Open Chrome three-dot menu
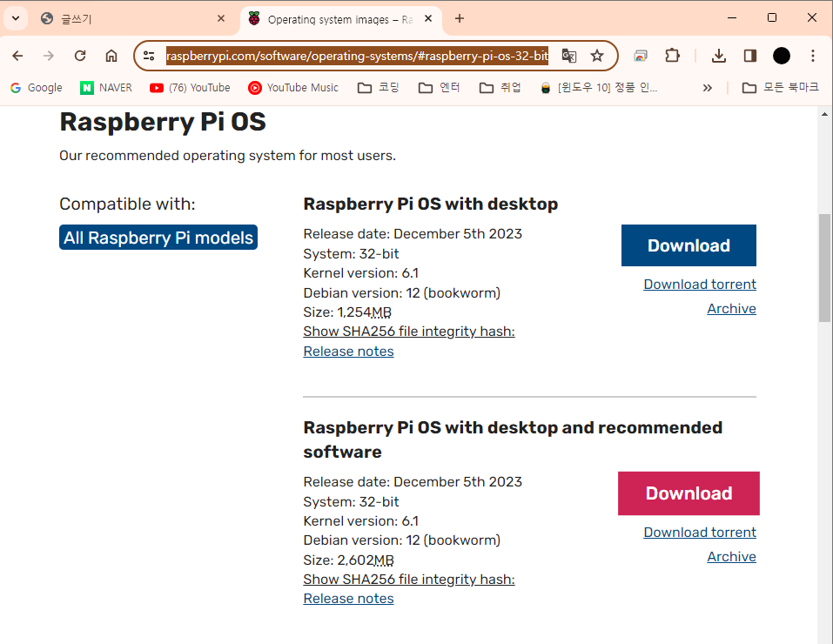The height and width of the screenshot is (644, 833). [x=813, y=56]
